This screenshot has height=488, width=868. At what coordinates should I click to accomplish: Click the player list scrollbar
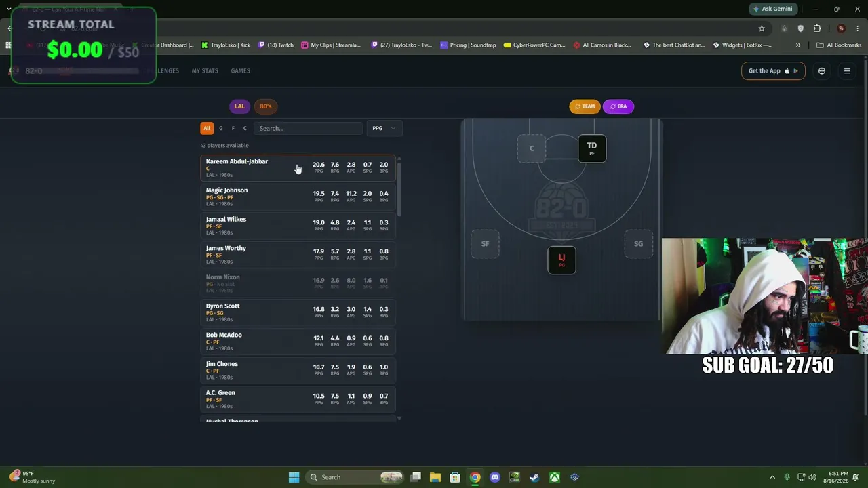point(399,190)
